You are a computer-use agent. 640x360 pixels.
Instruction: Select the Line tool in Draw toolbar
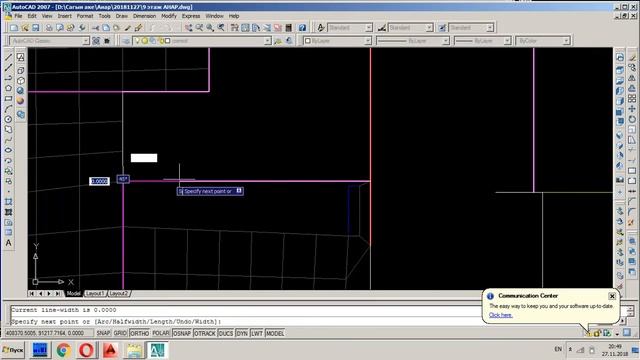click(x=8, y=57)
